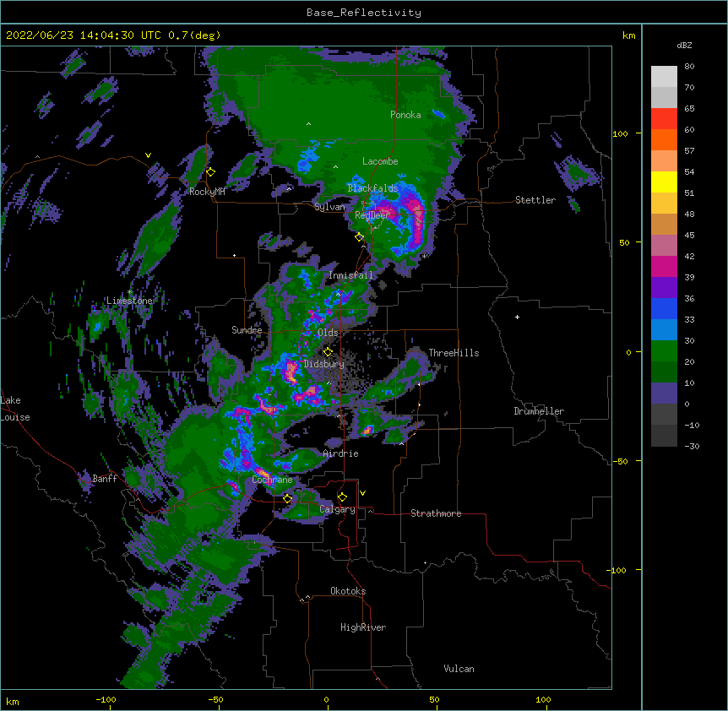728x711 pixels.
Task: Click the yellow diamond marker between Olds and Didsbury
Action: [328, 351]
